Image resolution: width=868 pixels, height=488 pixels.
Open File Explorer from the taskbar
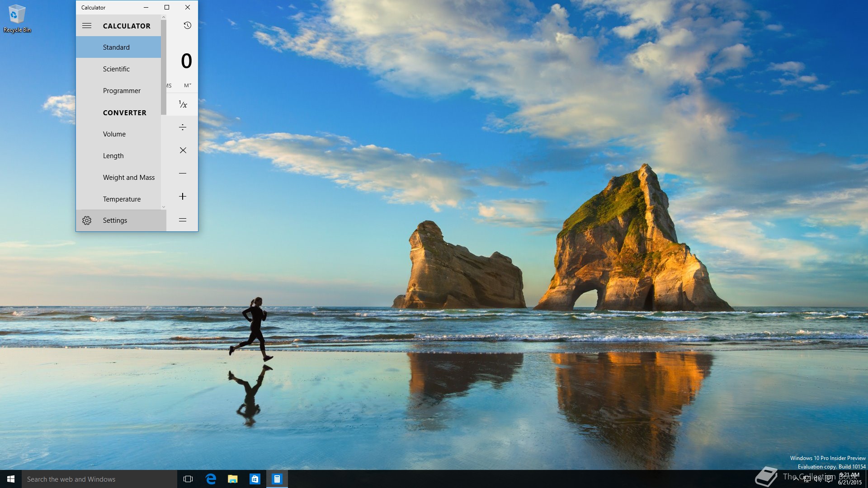(x=233, y=479)
